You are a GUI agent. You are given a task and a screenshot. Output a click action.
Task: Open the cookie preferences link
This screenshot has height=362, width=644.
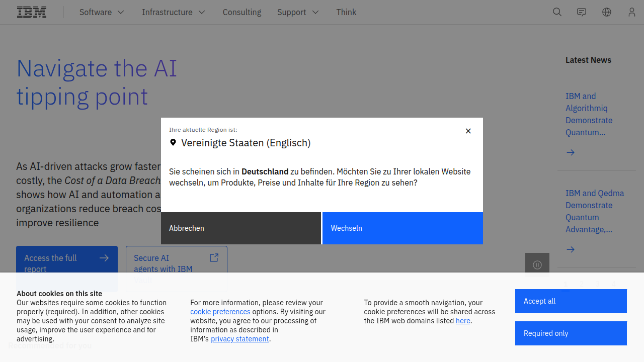point(220,312)
